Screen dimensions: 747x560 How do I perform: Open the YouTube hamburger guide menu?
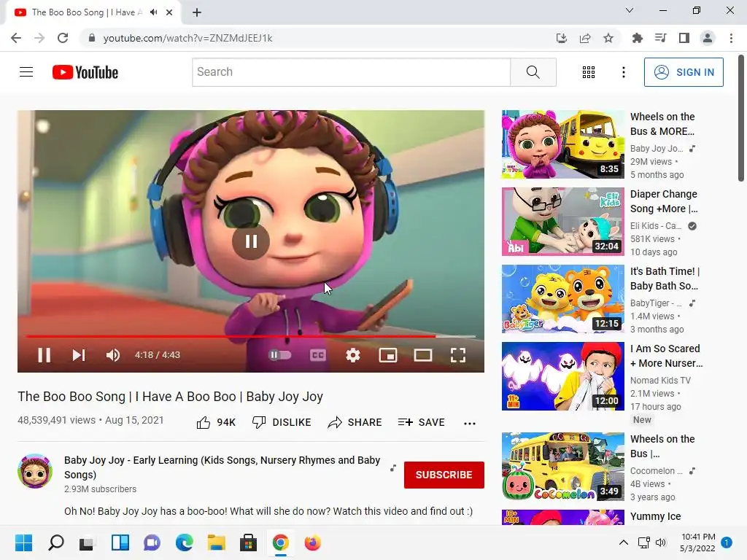point(26,72)
